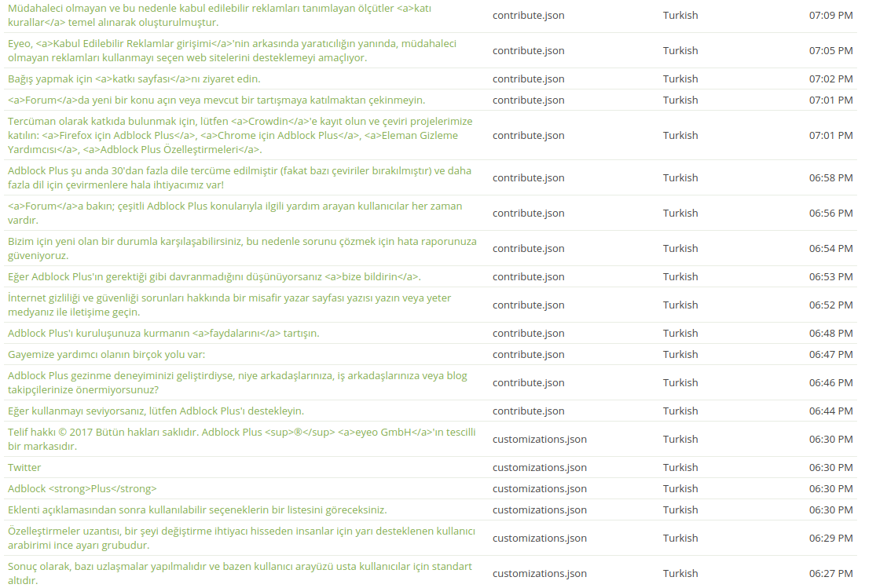Image resolution: width=876 pixels, height=588 pixels.
Task: Open translation 'İnternet gizliliği ve güvenliği'
Action: (x=229, y=305)
